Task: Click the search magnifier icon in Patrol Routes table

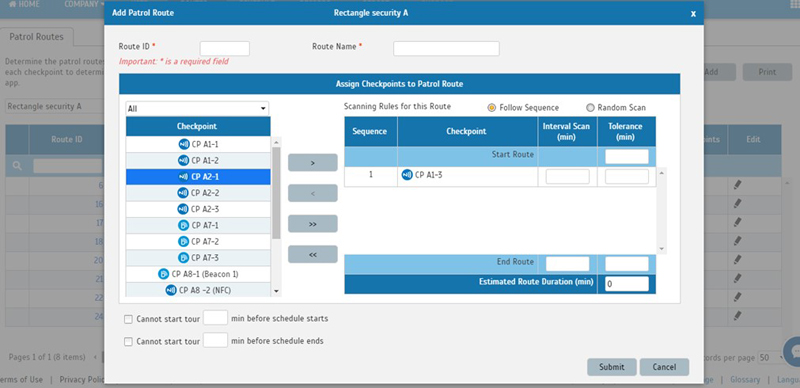Action: click(x=17, y=166)
